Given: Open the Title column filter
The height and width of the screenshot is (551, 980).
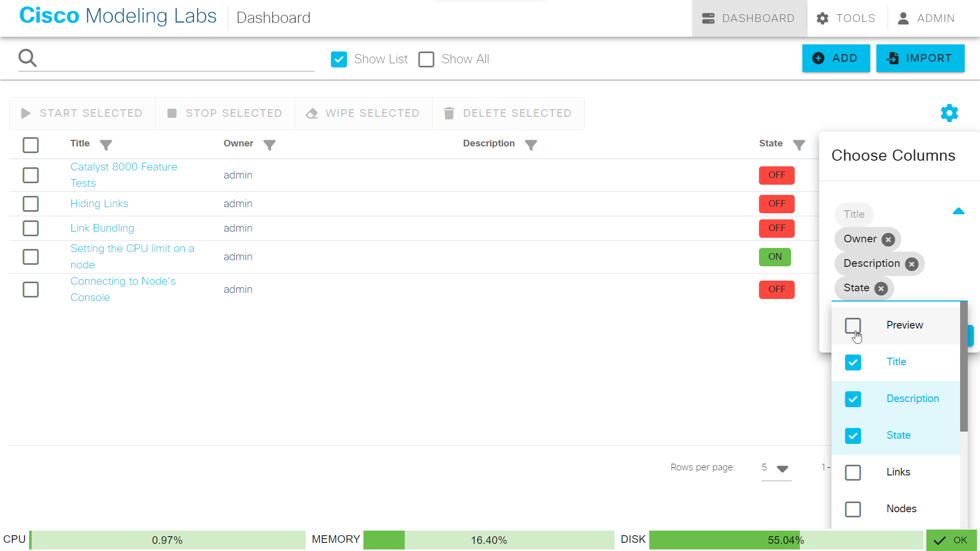Looking at the screenshot, I should coord(106,145).
